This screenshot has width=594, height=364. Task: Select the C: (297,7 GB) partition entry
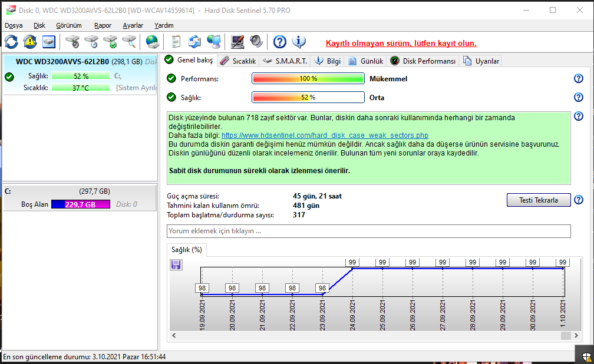[x=80, y=198]
